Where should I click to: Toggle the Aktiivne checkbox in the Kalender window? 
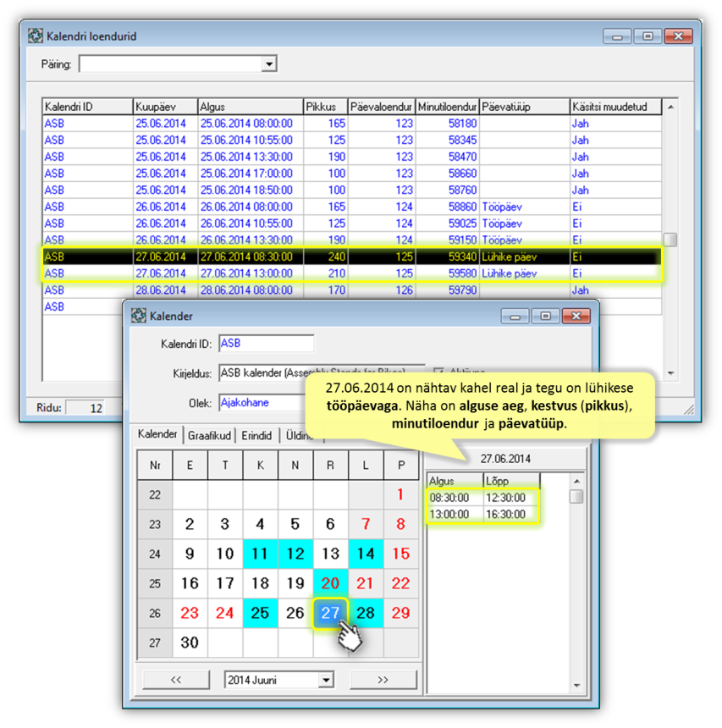pos(438,372)
